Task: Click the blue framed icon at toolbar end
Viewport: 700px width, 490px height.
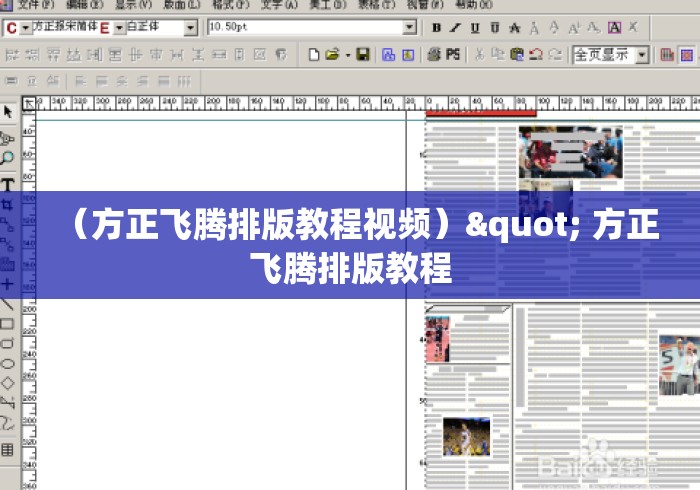Action: point(687,55)
